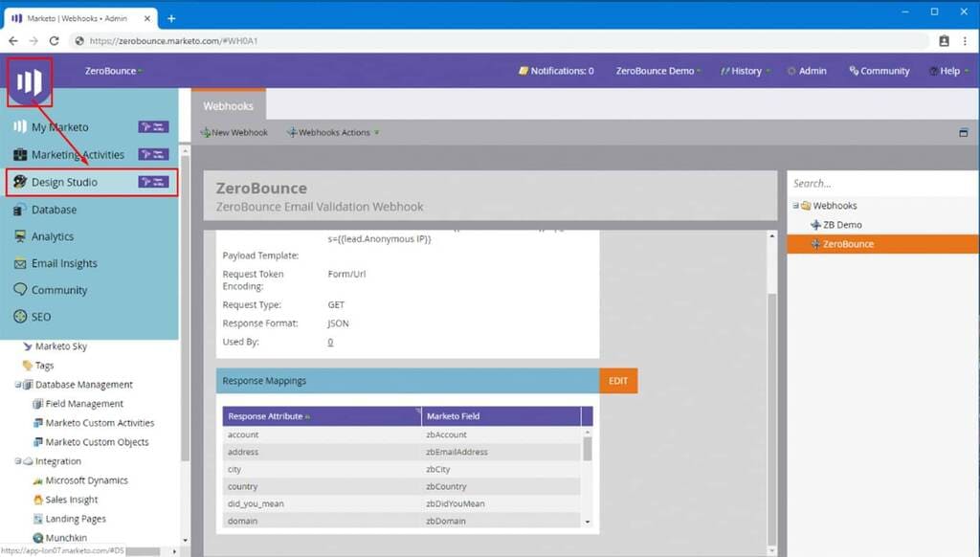
Task: Collapse the Integration node
Action: (18, 461)
